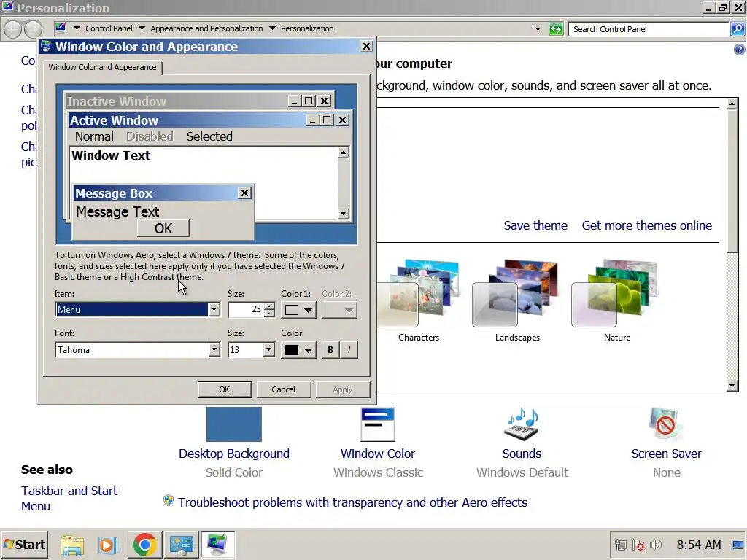The image size is (747, 560).
Task: Click the Show Desktop tray icon
Action: click(738, 545)
